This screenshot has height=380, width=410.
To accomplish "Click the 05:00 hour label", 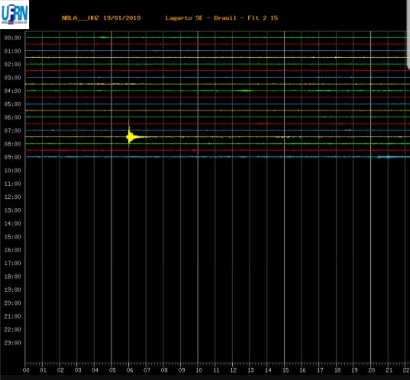I will pos(13,104).
